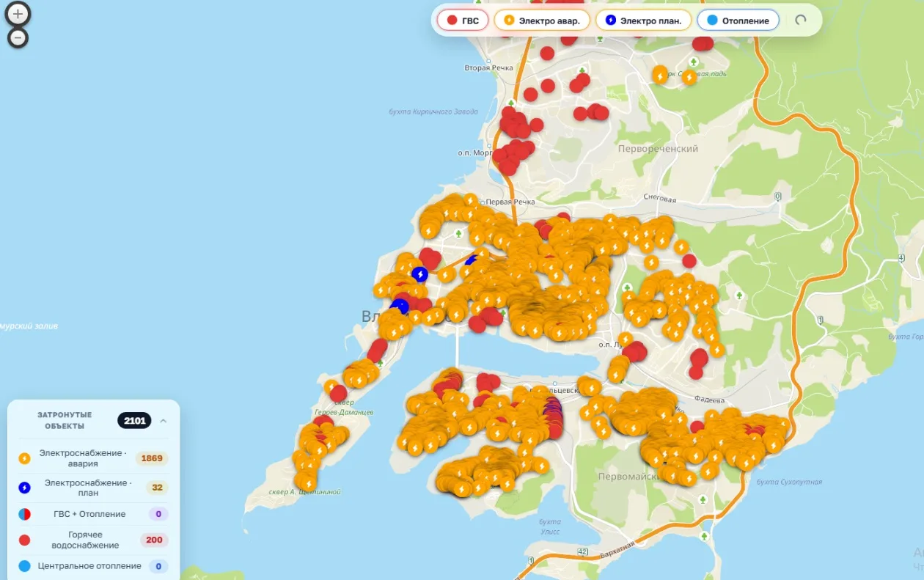Toggle the Электро авар. filter

click(x=541, y=21)
